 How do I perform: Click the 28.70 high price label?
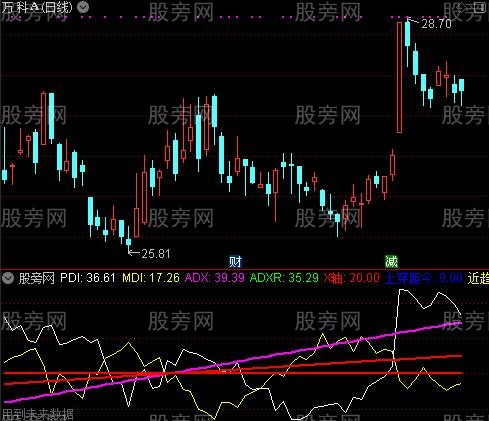[436, 24]
